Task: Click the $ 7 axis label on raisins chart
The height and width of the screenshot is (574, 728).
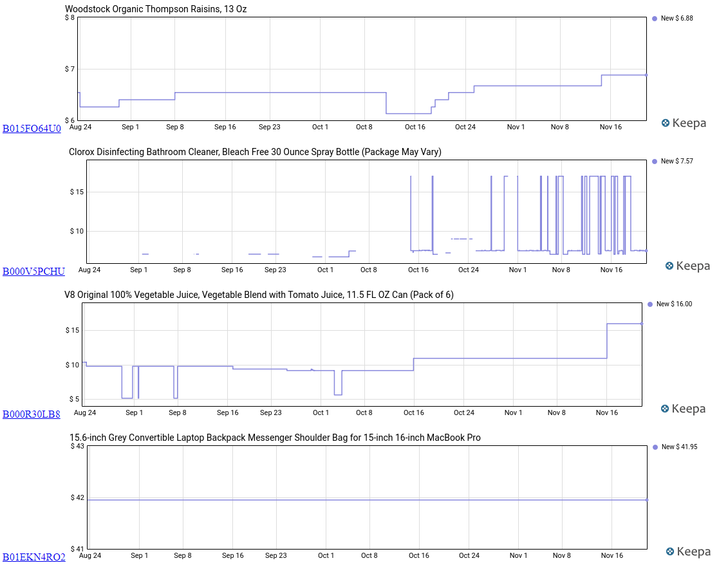Action: (70, 69)
